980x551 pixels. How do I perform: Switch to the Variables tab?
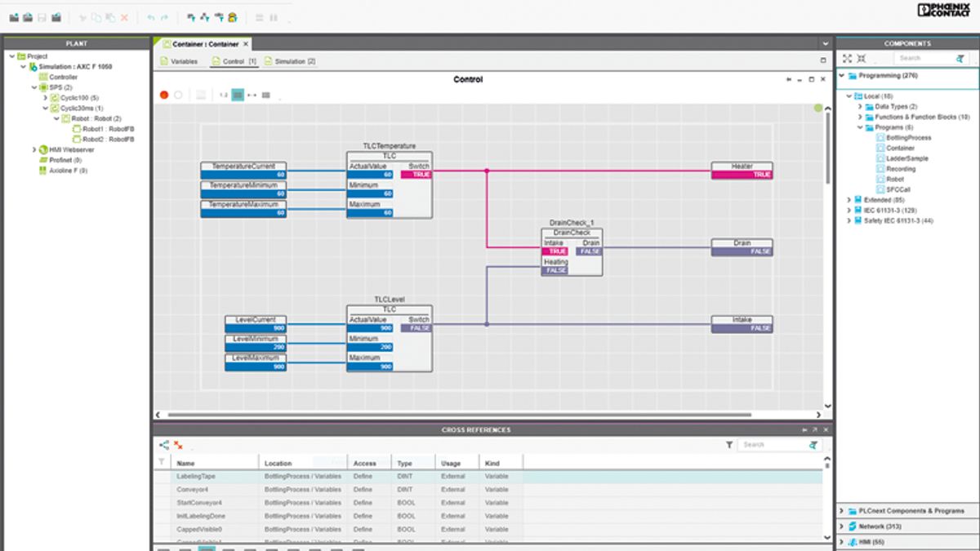(179, 61)
